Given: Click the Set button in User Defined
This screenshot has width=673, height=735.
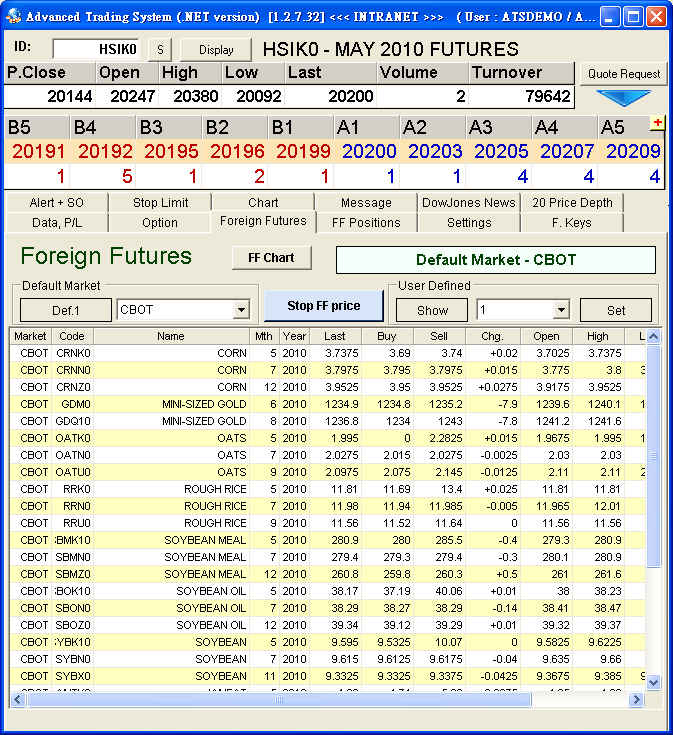Looking at the screenshot, I should 616,310.
